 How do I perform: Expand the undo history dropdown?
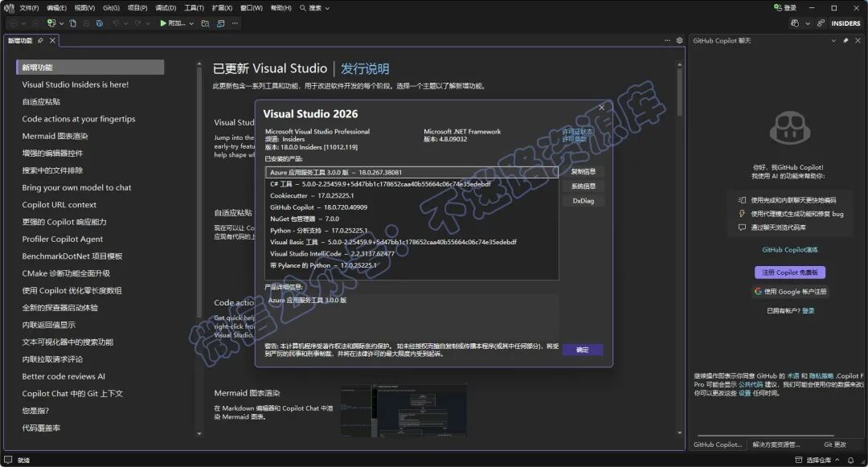pyautogui.click(x=125, y=23)
